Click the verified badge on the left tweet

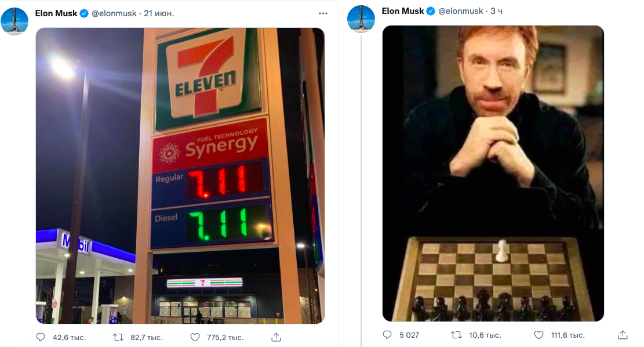point(84,13)
